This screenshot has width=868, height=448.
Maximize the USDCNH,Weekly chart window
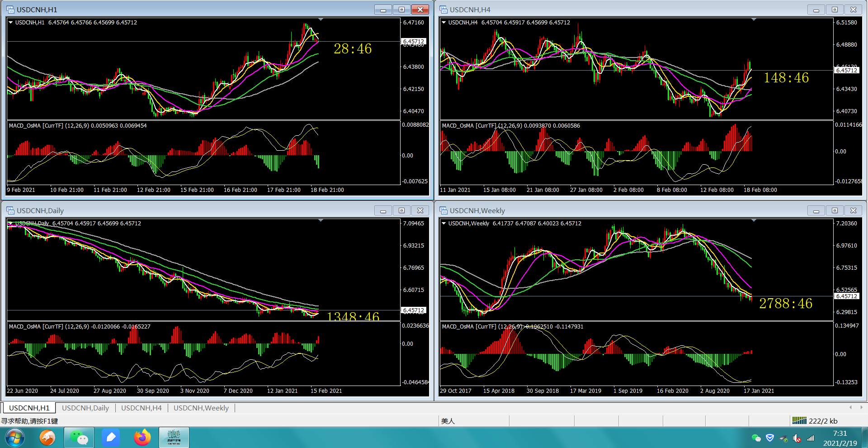coord(835,210)
